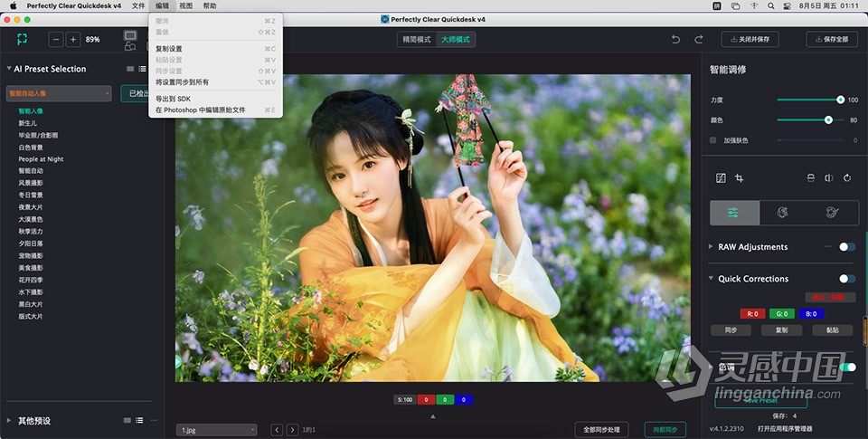This screenshot has width=868, height=439.
Task: Select single image view icon
Action: point(130,35)
